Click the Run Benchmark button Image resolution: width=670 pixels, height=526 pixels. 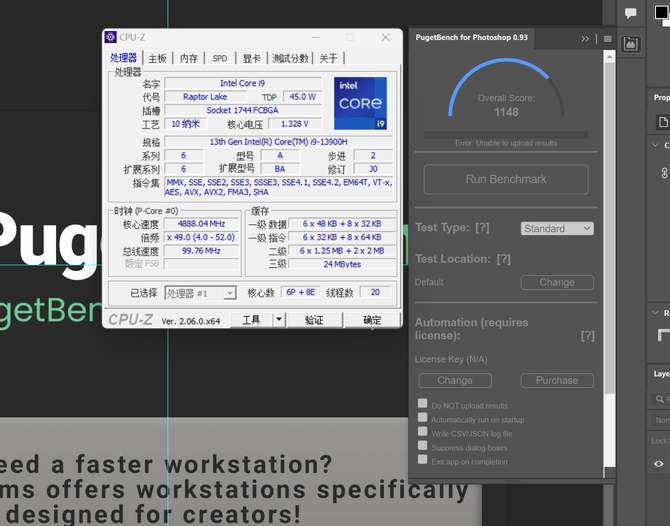pos(506,179)
